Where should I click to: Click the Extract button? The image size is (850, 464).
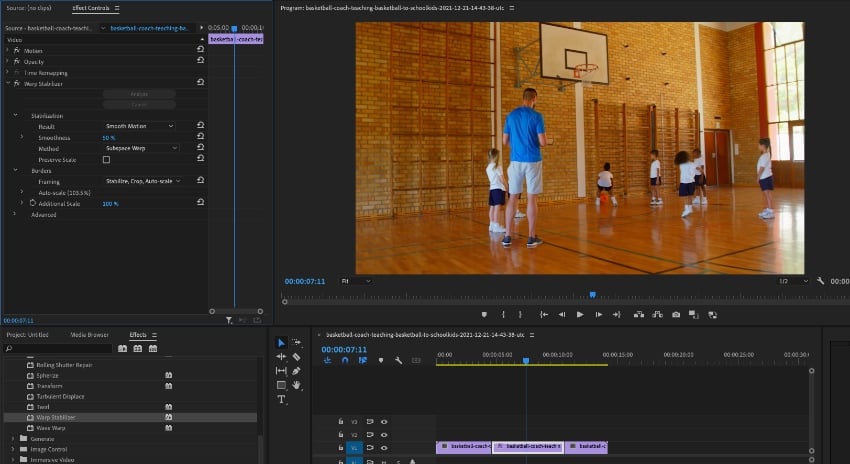(x=658, y=314)
